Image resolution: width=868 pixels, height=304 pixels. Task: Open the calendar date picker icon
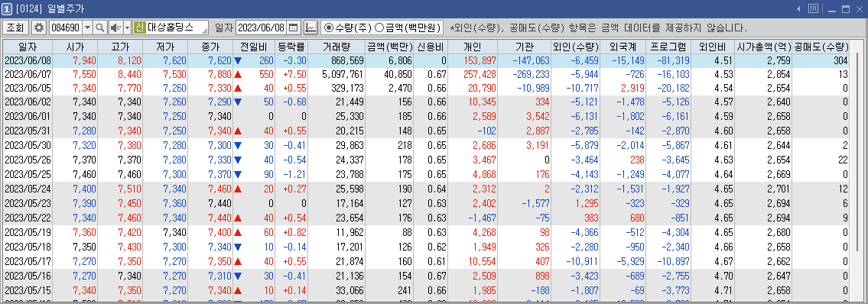(294, 27)
